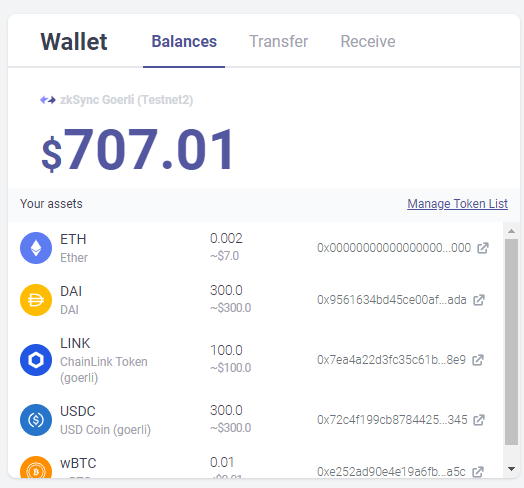The width and height of the screenshot is (524, 488).
Task: Click the scrollbar down arrow
Action: [x=511, y=469]
